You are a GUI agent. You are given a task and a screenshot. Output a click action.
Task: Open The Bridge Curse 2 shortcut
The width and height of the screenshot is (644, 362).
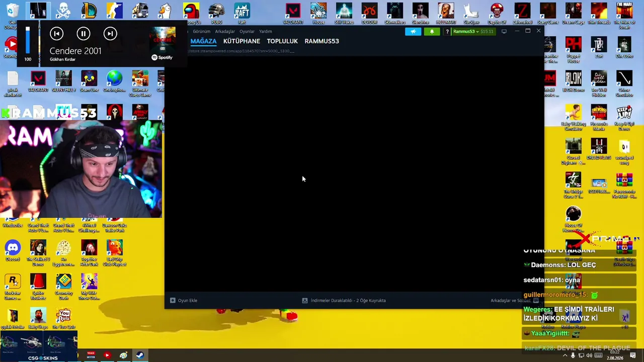(x=573, y=186)
